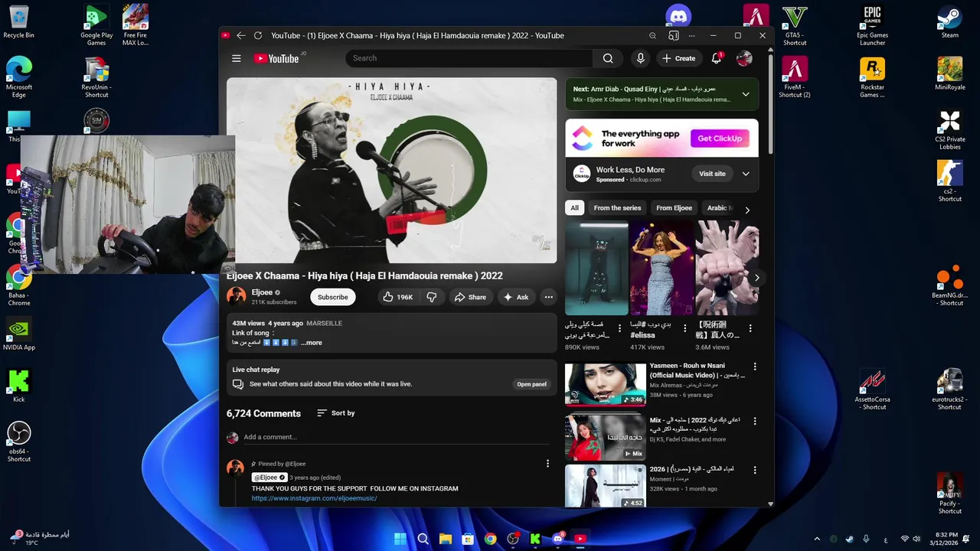The image size is (980, 551).
Task: Click Get ClickUp ad button
Action: coord(720,139)
